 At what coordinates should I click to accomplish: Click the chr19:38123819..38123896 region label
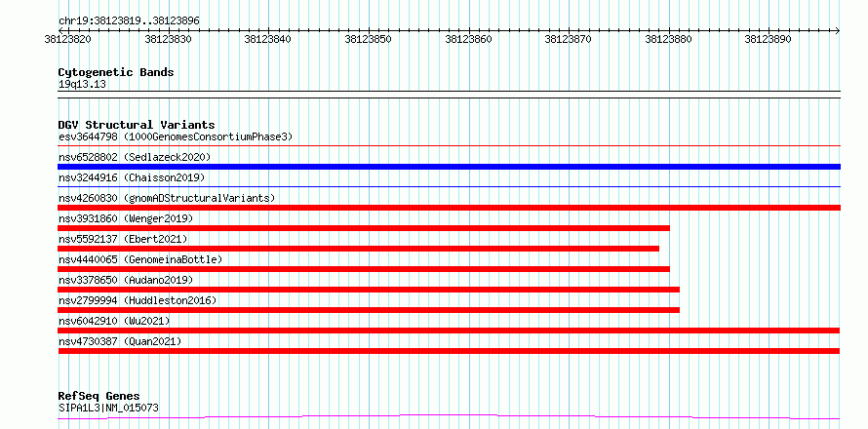click(x=129, y=21)
